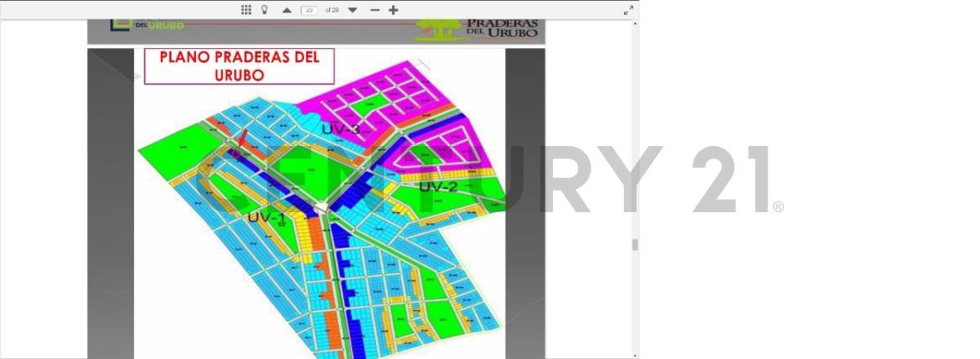Viewport: 980px width, 359px height.
Task: Click the left dark gray page margin band
Action: pos(110,204)
